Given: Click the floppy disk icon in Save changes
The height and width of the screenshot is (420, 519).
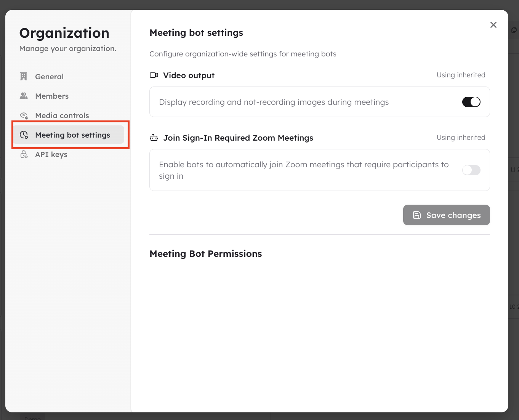Looking at the screenshot, I should point(417,215).
